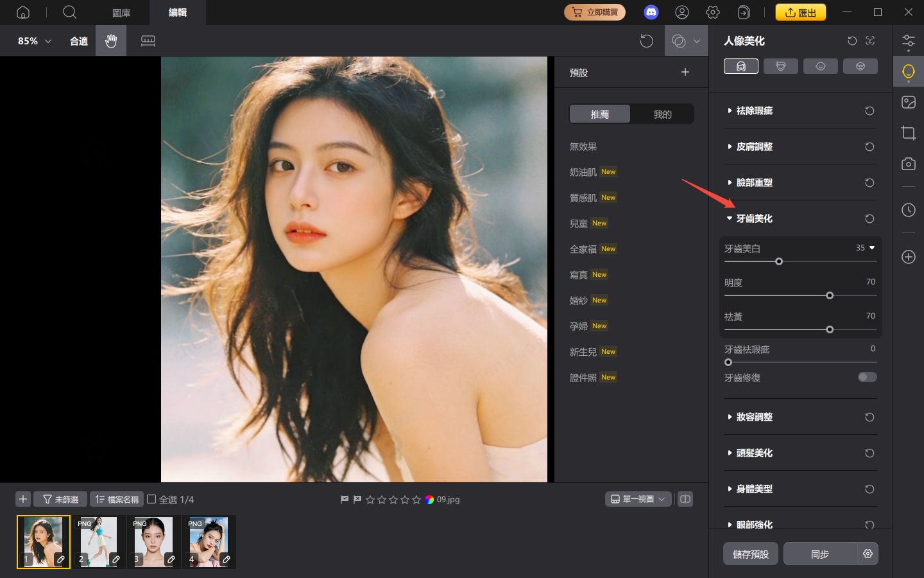Open the 85% zoom dropdown
The height and width of the screenshot is (578, 924).
coord(34,41)
